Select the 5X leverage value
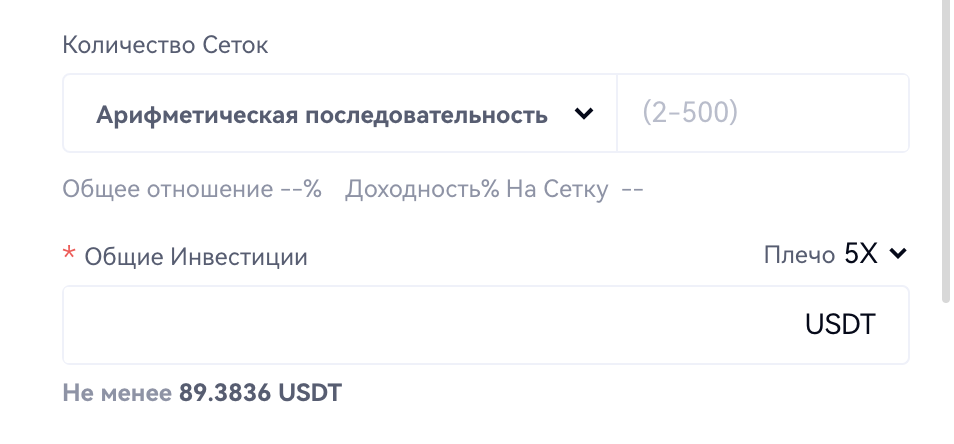 click(860, 254)
